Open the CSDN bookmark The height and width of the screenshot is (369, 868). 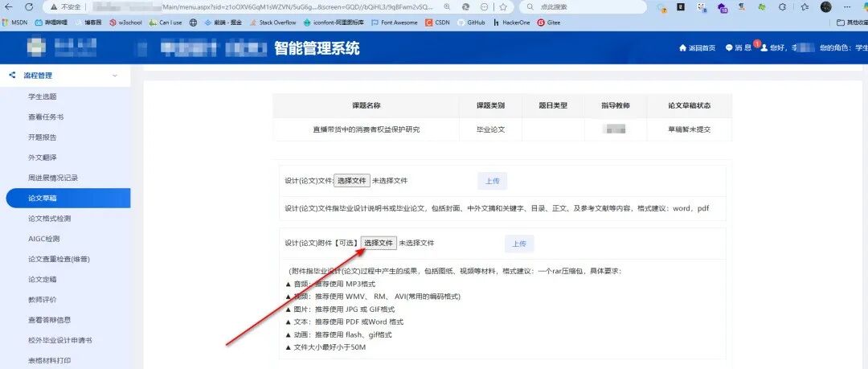pos(437,23)
